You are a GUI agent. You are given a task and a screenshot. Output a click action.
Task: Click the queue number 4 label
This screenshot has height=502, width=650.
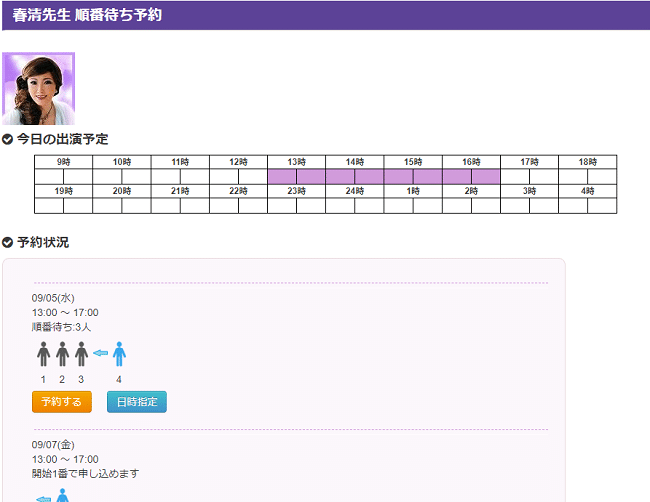(x=119, y=379)
